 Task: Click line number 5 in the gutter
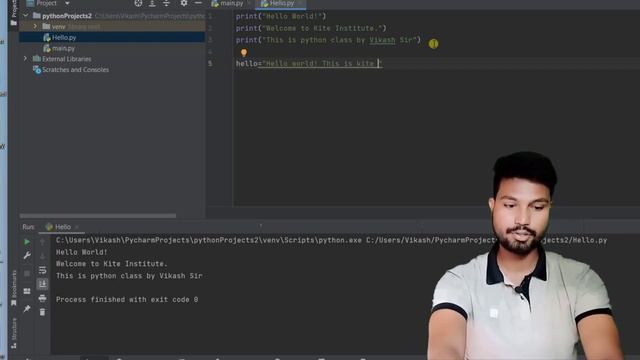pyautogui.click(x=210, y=64)
